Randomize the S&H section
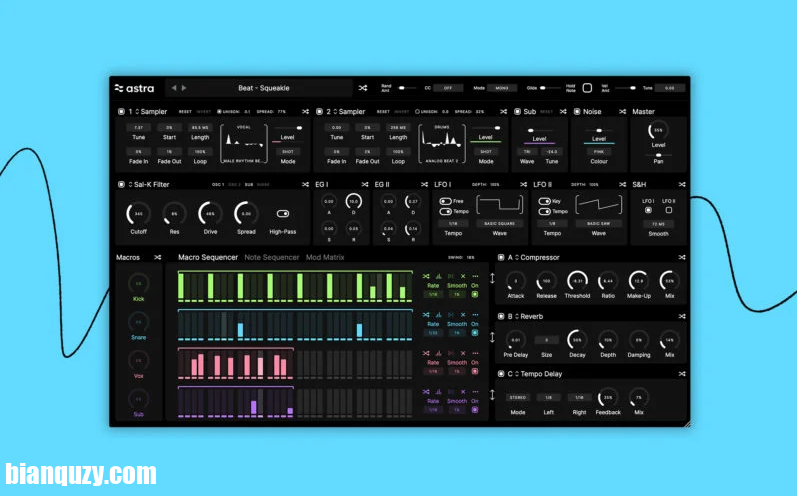 (682, 184)
